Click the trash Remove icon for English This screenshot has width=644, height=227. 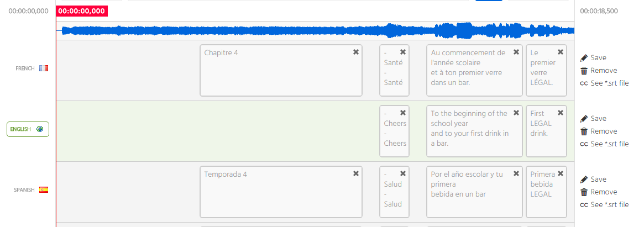(x=584, y=131)
